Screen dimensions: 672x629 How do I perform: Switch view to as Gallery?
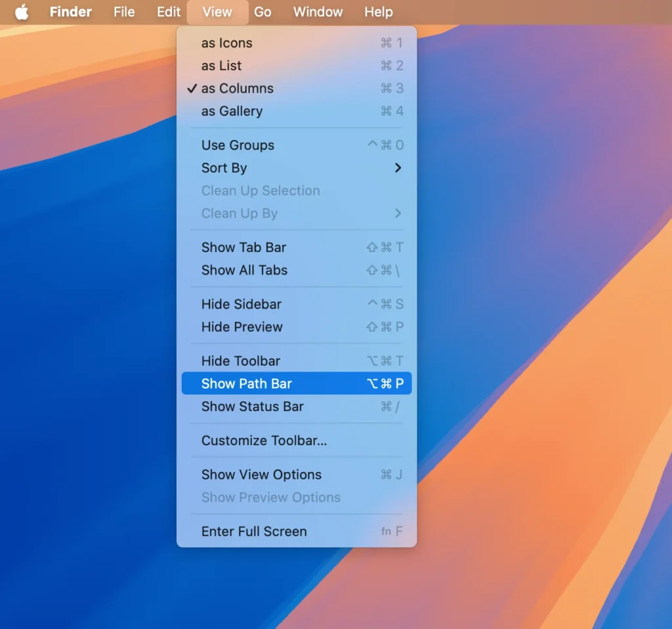click(297, 111)
